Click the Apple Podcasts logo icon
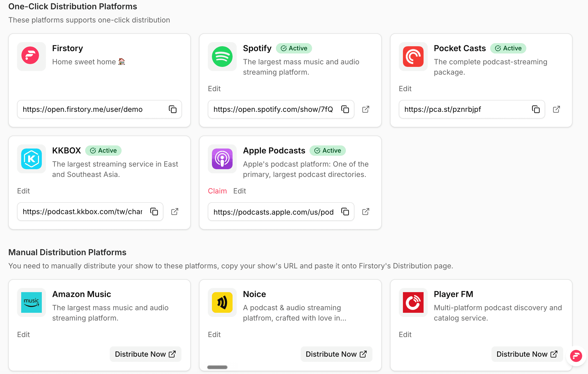This screenshot has height=374, width=588. pyautogui.click(x=222, y=159)
